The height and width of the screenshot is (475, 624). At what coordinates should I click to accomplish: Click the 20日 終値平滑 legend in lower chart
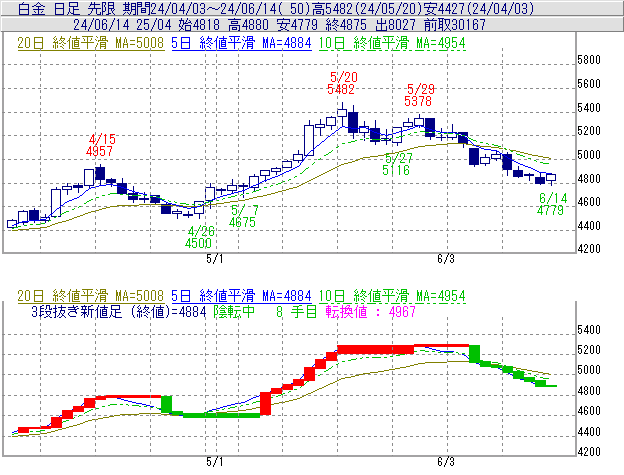click(x=90, y=296)
